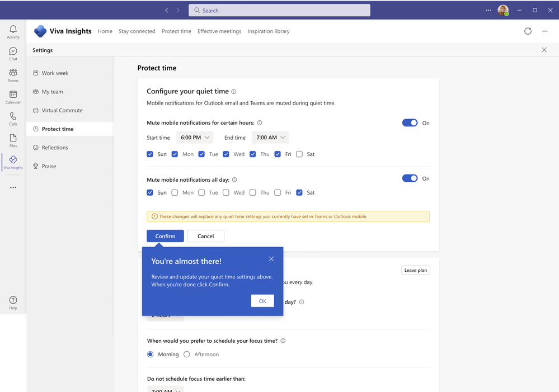Image resolution: width=559 pixels, height=392 pixels.
Task: Dismiss the You're almost there popup X
Action: 271,259
